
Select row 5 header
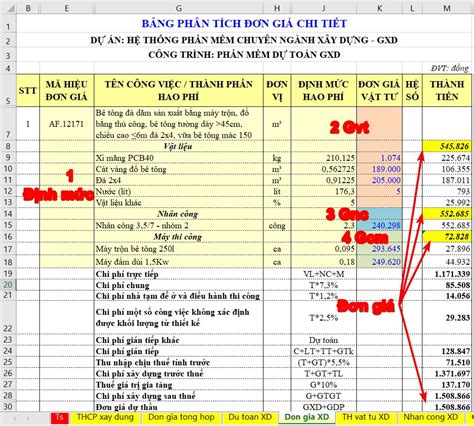8,90
